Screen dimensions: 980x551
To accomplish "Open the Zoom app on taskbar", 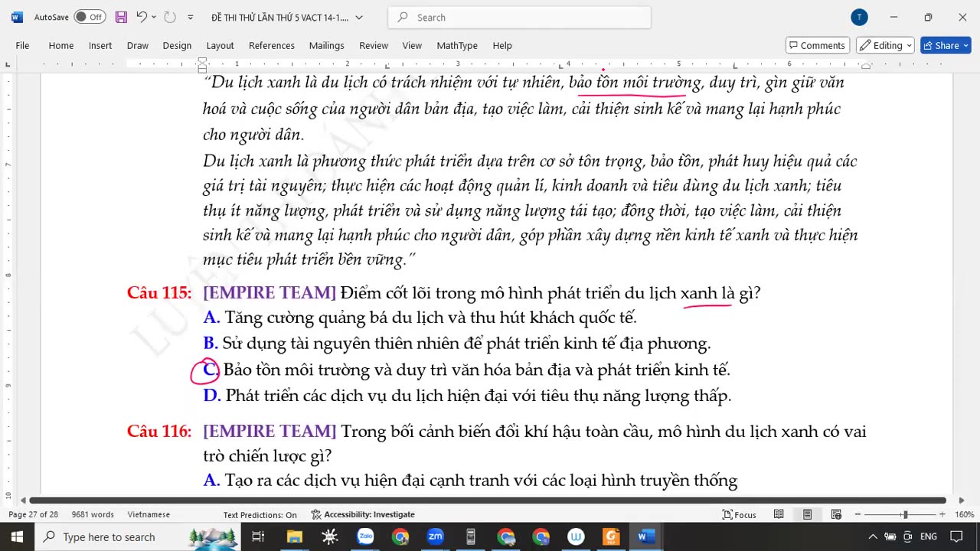I will pyautogui.click(x=436, y=537).
